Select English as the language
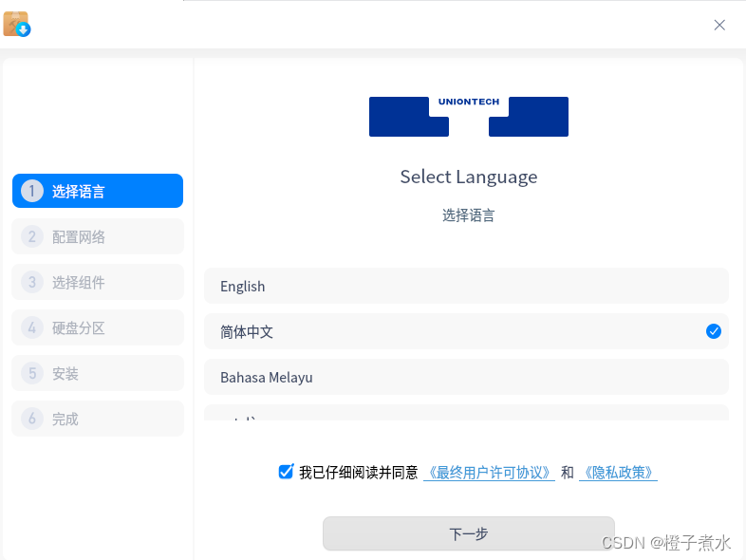Image resolution: width=746 pixels, height=560 pixels. tap(466, 286)
